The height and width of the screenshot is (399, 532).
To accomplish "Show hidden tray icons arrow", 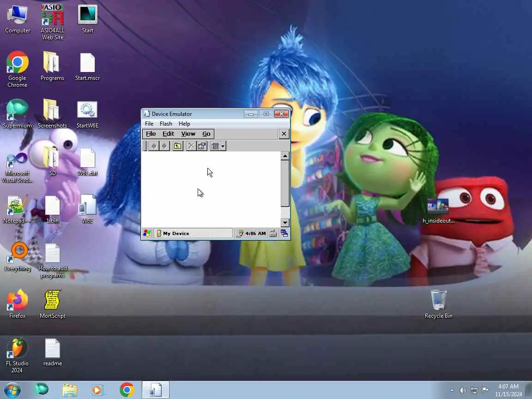I will (452, 390).
